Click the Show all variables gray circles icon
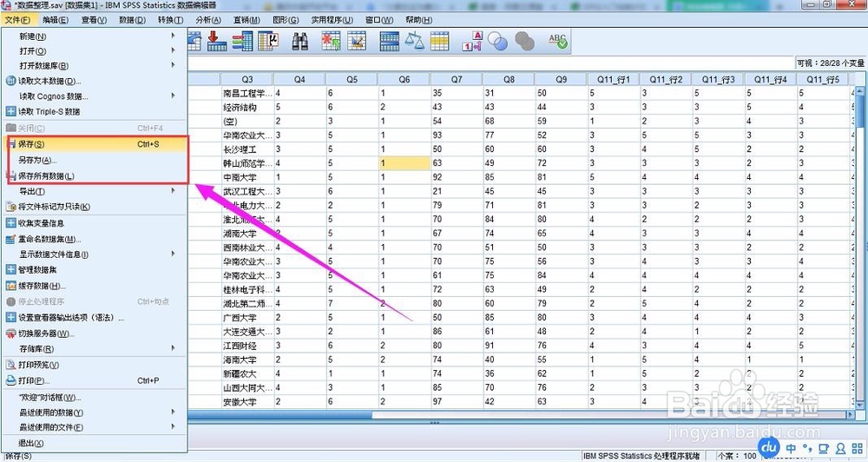Screen dimensions: 868x462 point(524,41)
